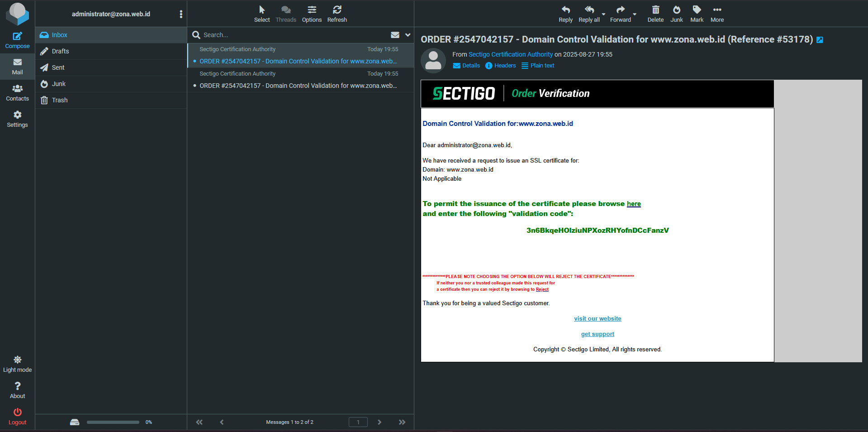Open the Contacts section

pyautogui.click(x=17, y=92)
